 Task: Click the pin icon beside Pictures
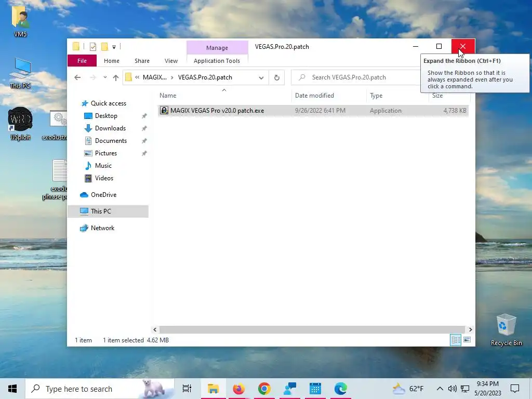[x=144, y=153]
